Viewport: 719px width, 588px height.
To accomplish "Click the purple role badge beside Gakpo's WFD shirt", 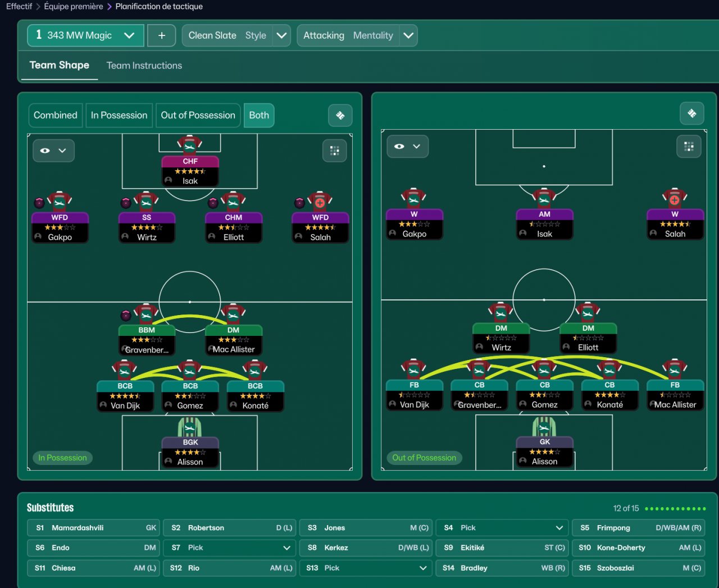I will coord(39,203).
